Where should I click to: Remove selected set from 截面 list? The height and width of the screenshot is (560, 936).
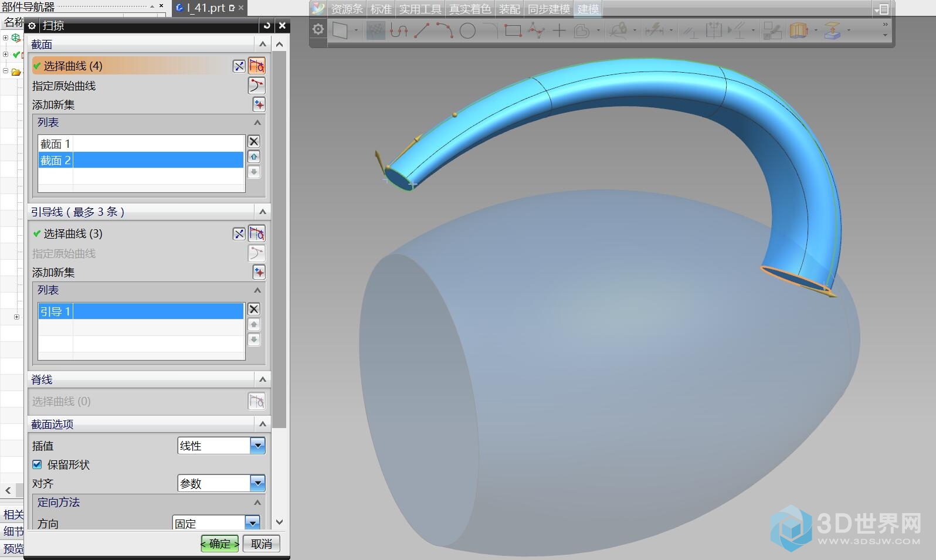(254, 141)
